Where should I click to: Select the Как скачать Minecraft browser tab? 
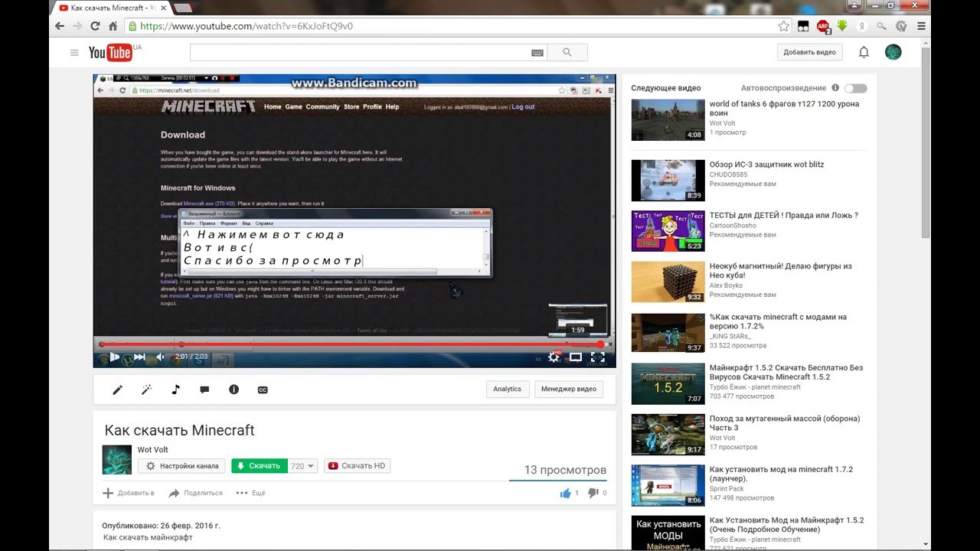[111, 8]
